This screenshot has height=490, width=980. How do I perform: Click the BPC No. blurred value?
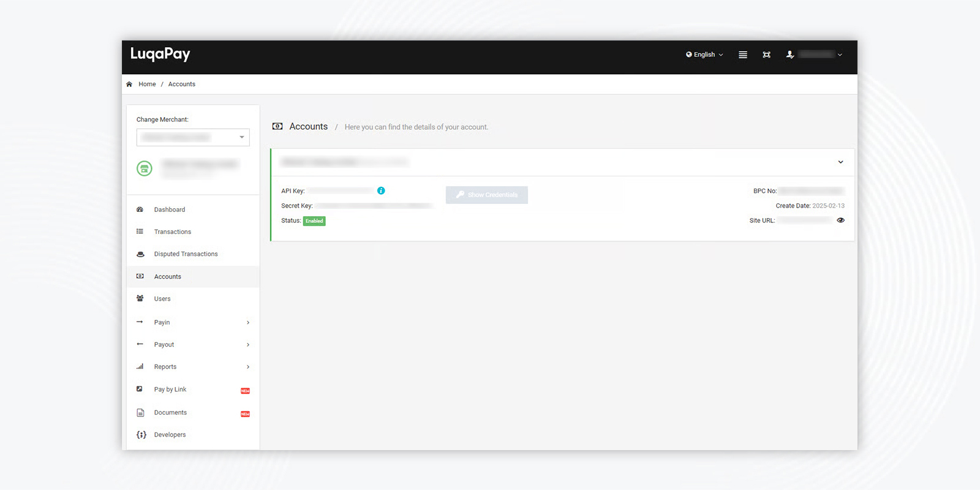[812, 191]
